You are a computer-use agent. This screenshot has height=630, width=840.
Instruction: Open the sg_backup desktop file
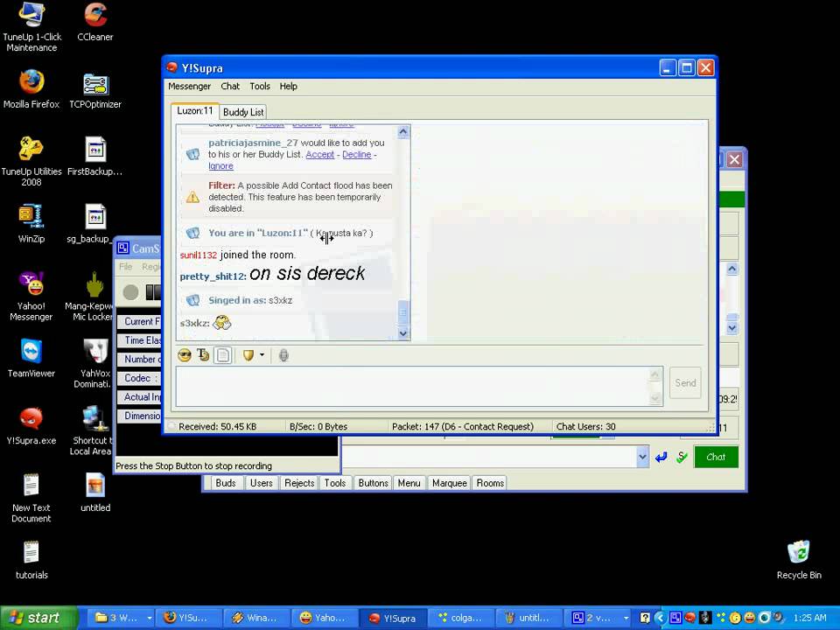pos(91,224)
